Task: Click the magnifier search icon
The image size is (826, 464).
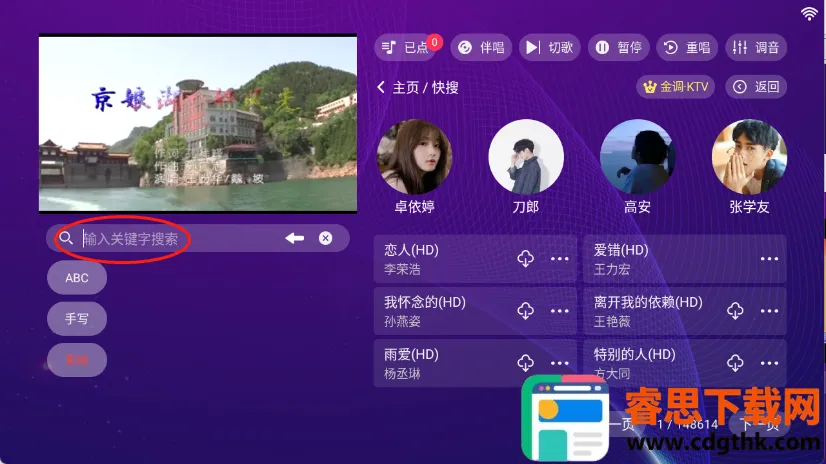Action: (x=66, y=238)
